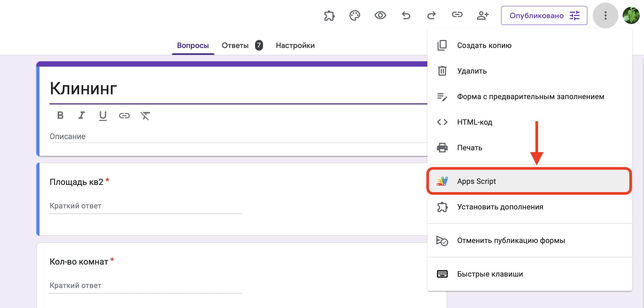Click the answers count badge 7
The width and height of the screenshot is (644, 308).
[x=259, y=45]
